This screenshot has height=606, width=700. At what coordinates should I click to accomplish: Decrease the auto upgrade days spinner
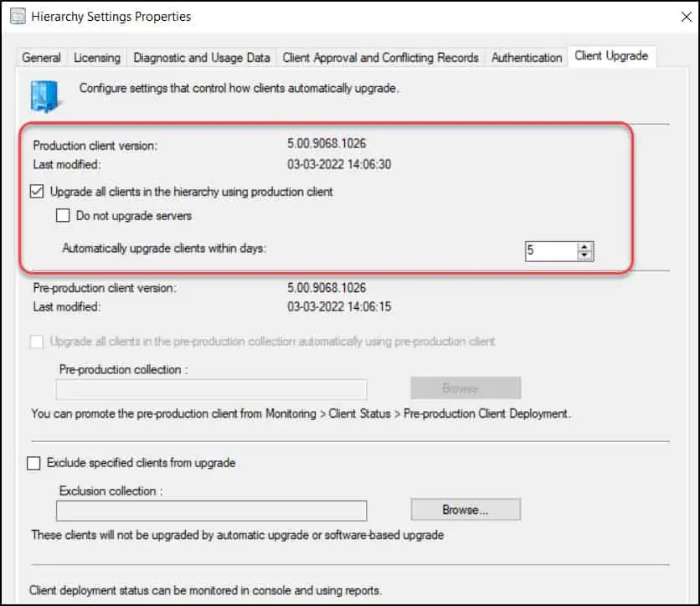(x=584, y=255)
